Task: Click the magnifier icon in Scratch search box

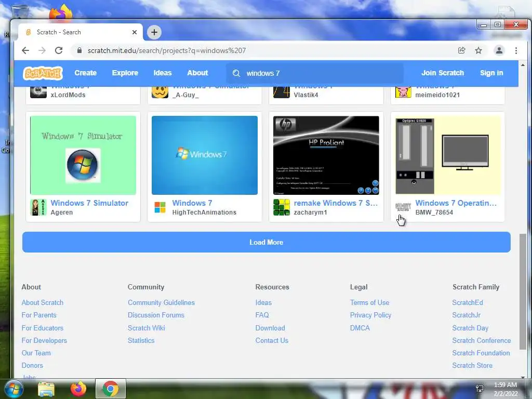Action: coord(236,73)
